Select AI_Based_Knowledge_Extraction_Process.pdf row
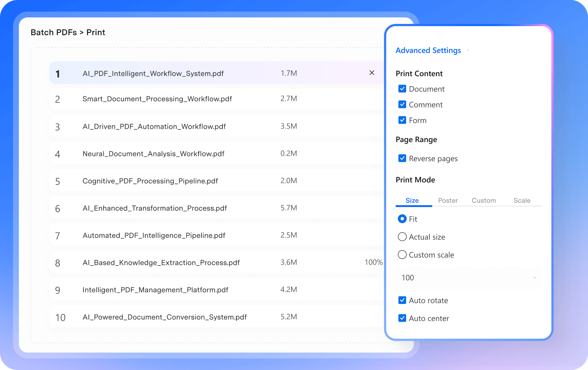 216,262
